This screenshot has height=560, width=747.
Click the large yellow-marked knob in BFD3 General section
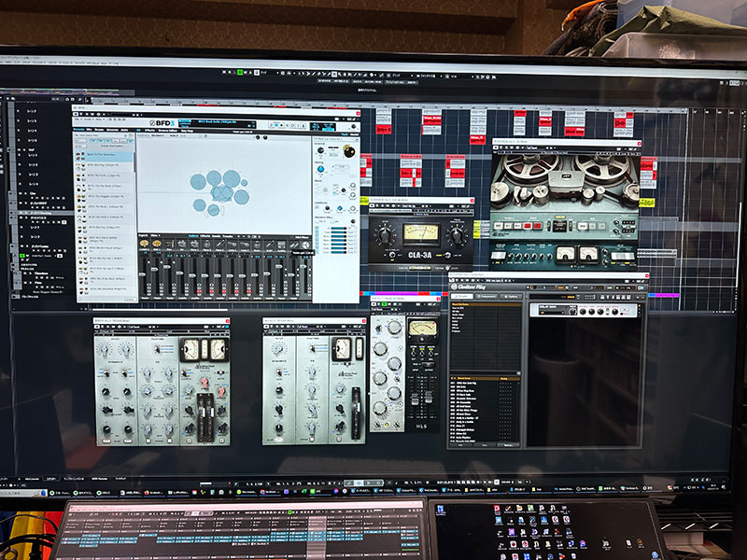click(x=349, y=151)
